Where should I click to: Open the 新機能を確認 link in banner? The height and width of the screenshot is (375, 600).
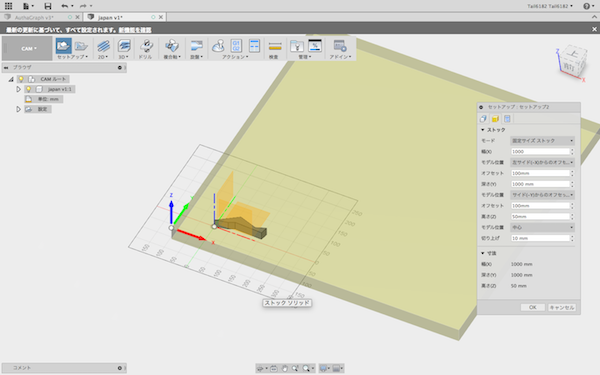click(x=135, y=29)
